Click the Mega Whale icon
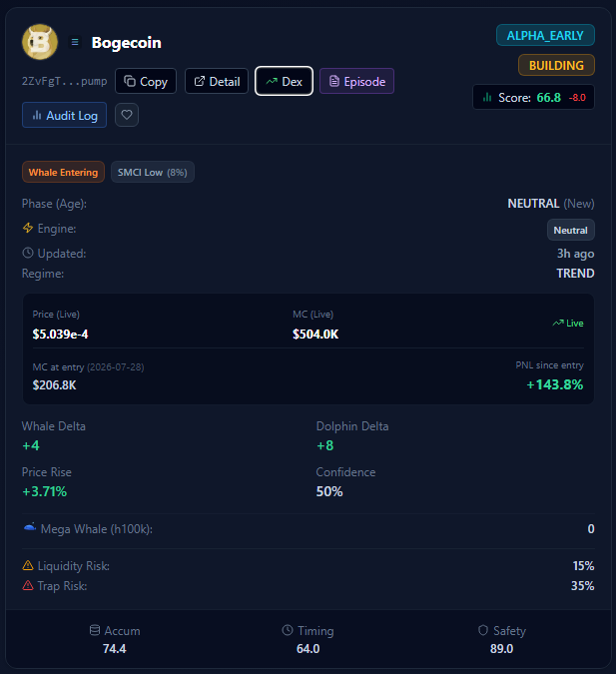Image resolution: width=616 pixels, height=674 pixels. click(30, 527)
